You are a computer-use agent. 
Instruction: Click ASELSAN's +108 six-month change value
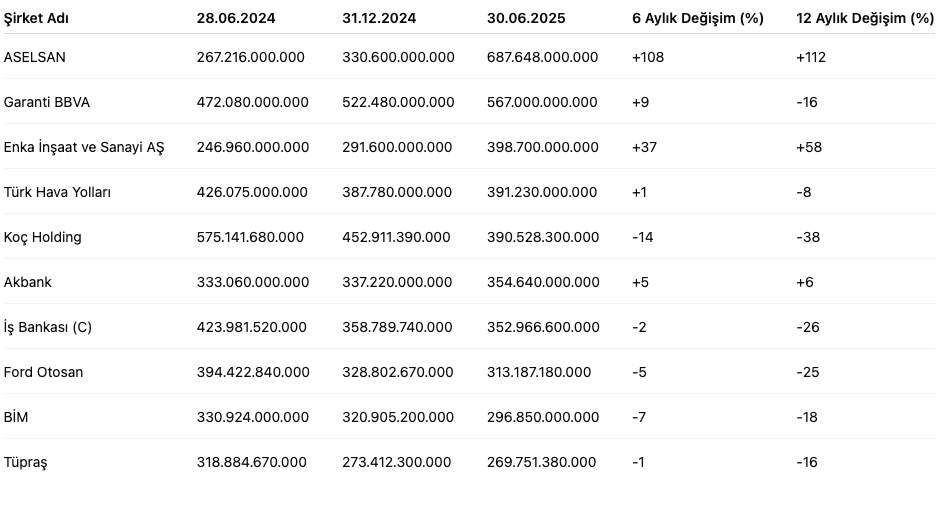click(x=648, y=57)
